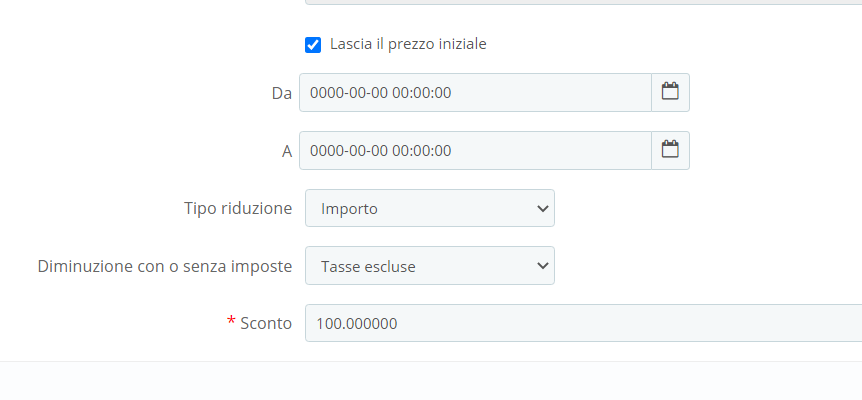
Task: Focus the A end date input field
Action: pos(475,150)
